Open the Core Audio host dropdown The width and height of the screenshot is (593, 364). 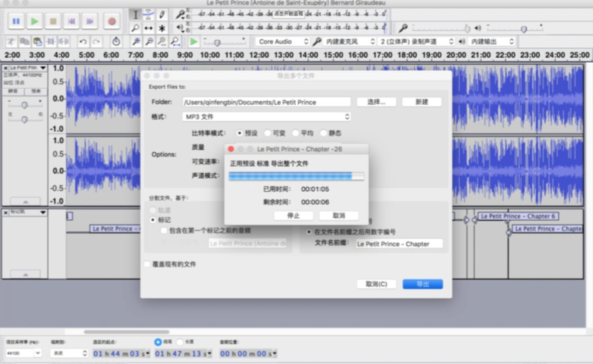pyautogui.click(x=282, y=42)
